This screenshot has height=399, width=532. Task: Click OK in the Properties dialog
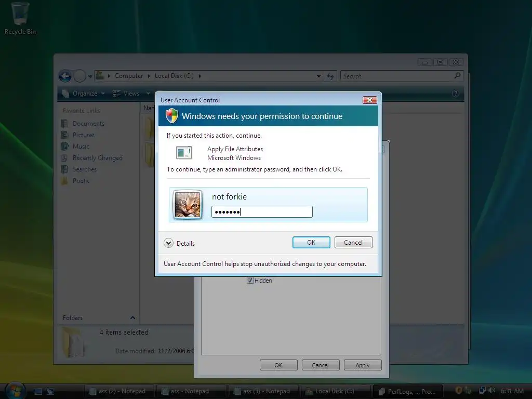[x=278, y=365]
